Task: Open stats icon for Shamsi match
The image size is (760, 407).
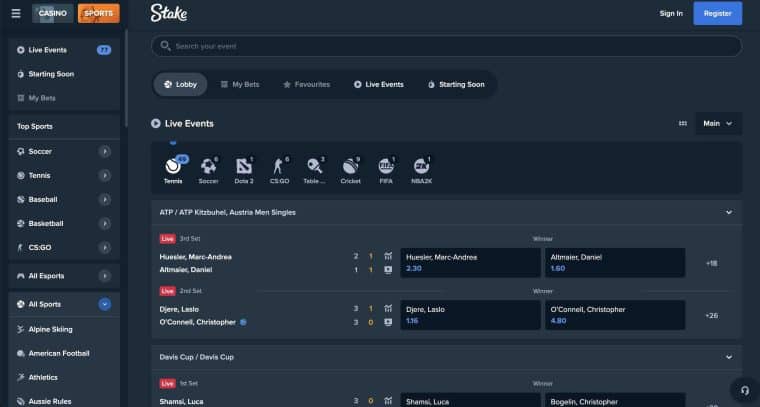Action: (388, 401)
